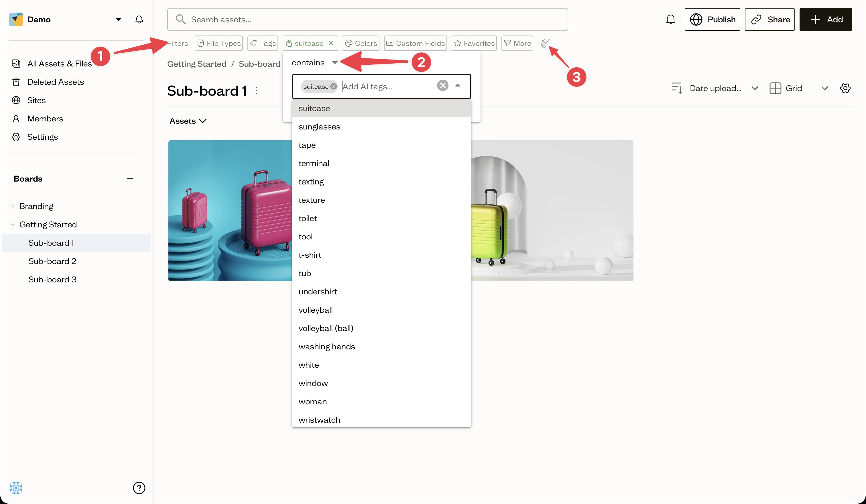This screenshot has height=504, width=866.
Task: Remove the suitcase chip inside the tag input
Action: (333, 86)
